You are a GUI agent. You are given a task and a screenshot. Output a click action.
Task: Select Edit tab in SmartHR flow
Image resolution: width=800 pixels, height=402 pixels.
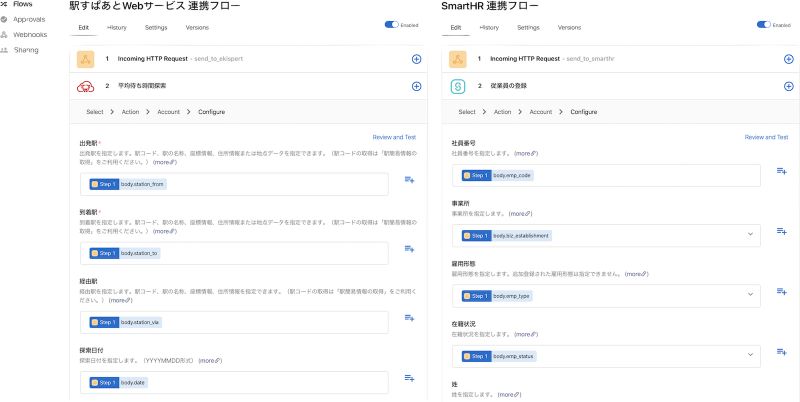456,28
